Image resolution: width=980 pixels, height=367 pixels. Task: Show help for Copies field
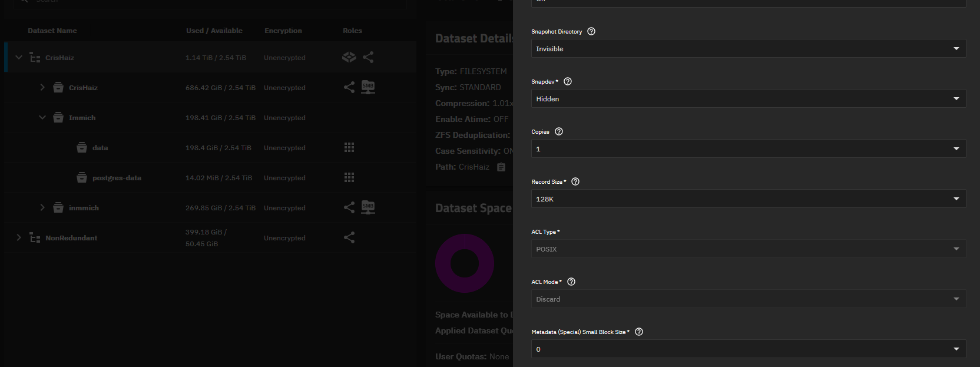(559, 131)
